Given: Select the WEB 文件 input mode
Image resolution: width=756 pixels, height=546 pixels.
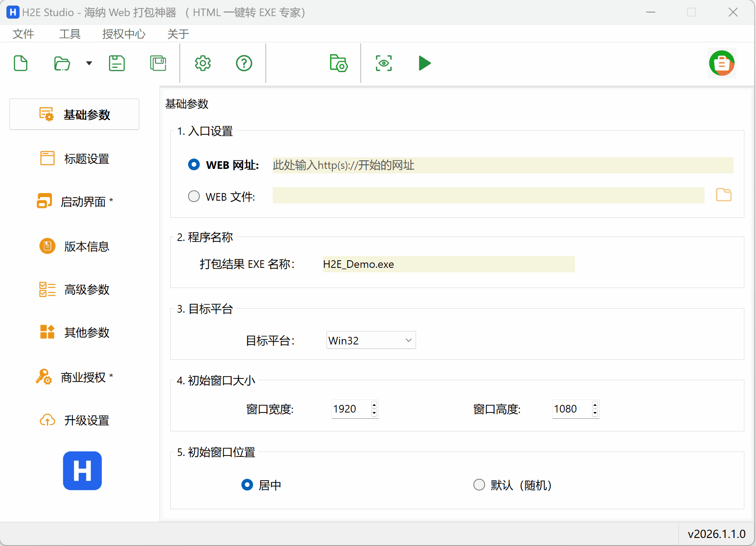Looking at the screenshot, I should point(193,196).
